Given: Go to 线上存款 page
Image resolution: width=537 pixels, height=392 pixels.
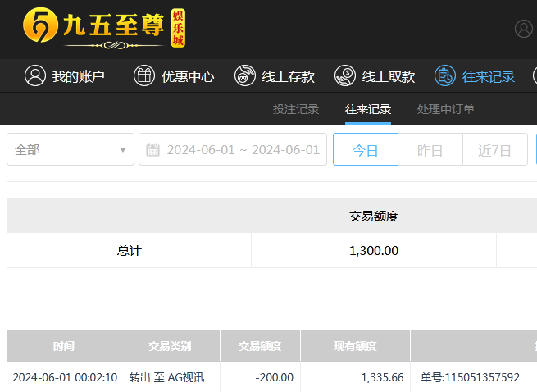Looking at the screenshot, I should pos(288,76).
